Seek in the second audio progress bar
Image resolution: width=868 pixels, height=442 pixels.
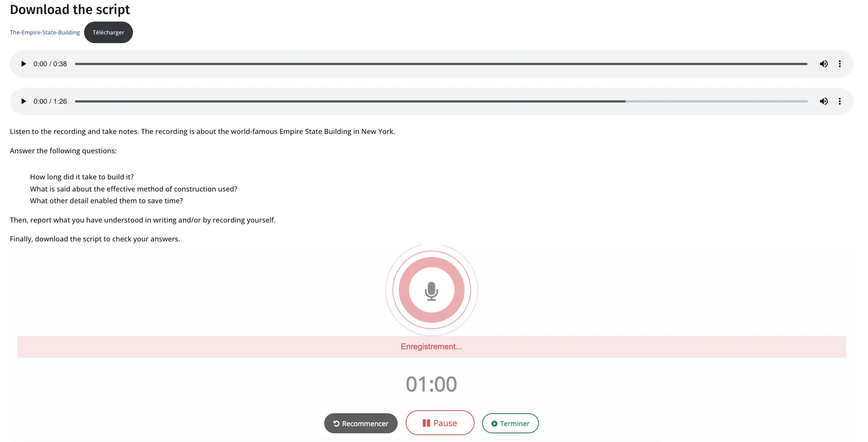[x=441, y=101]
